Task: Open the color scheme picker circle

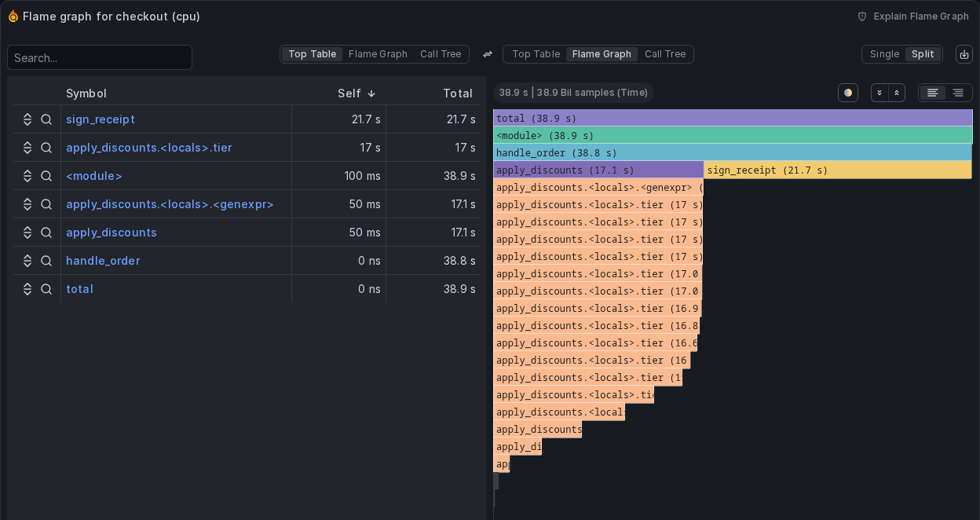Action: point(848,93)
